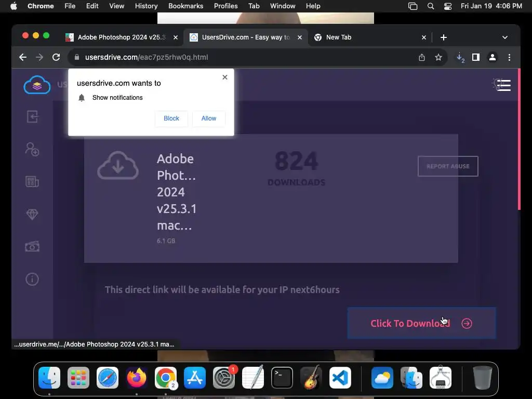Open the hamburger menu at top right
This screenshot has width=532, height=399.
[x=503, y=85]
